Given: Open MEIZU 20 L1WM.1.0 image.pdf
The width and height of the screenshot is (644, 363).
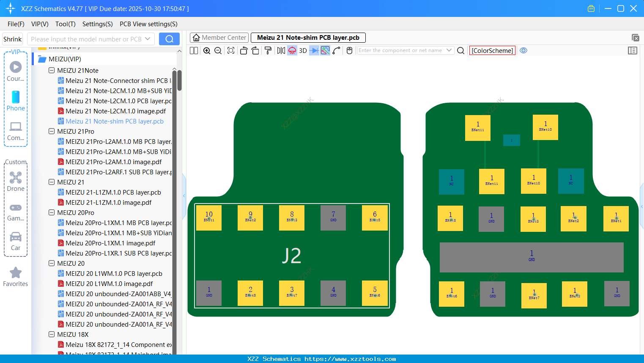Looking at the screenshot, I should [105, 284].
